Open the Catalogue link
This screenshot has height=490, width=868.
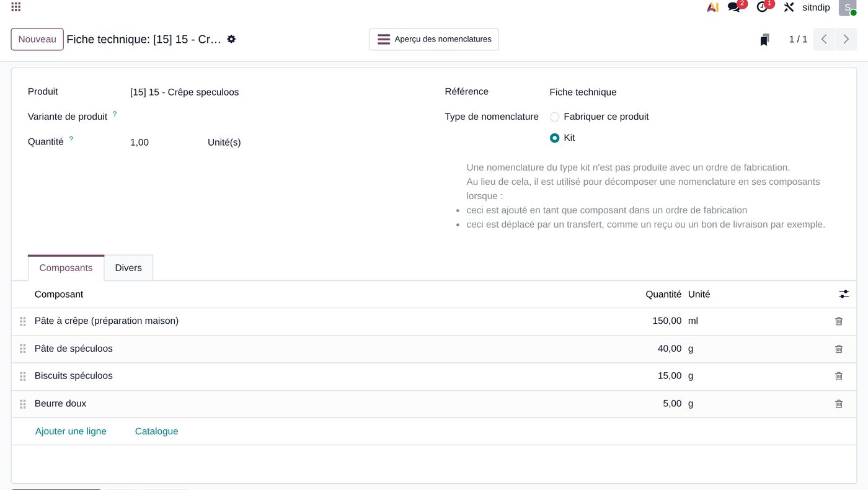tap(156, 431)
